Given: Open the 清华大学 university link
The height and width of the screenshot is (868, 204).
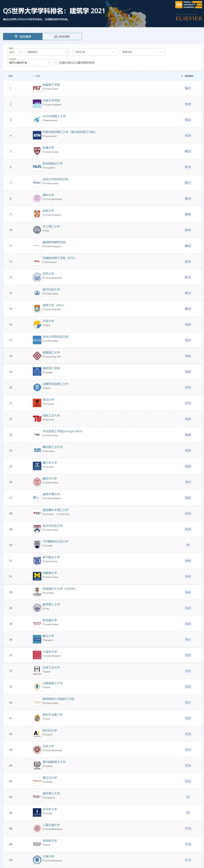Looking at the screenshot, I should [x=48, y=195].
